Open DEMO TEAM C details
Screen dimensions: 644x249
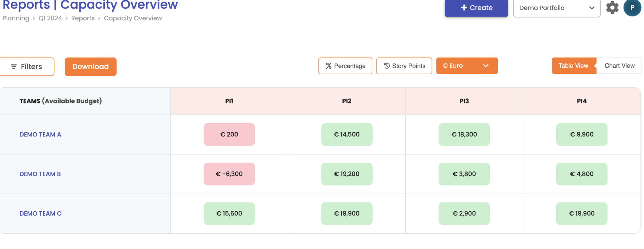tap(41, 213)
